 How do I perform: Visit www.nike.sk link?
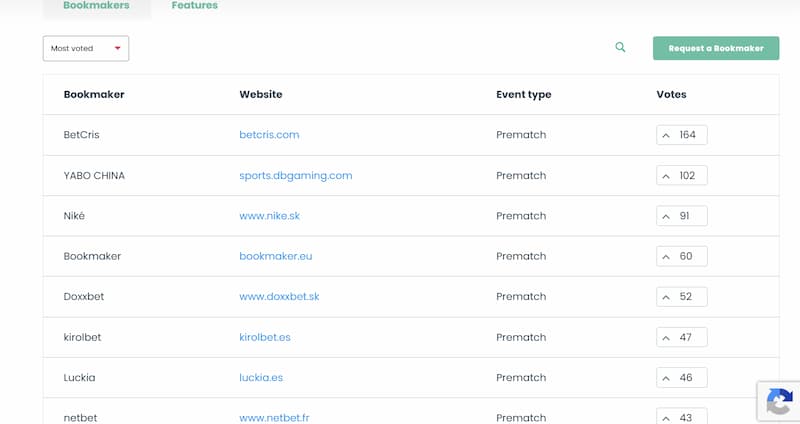pyautogui.click(x=269, y=216)
